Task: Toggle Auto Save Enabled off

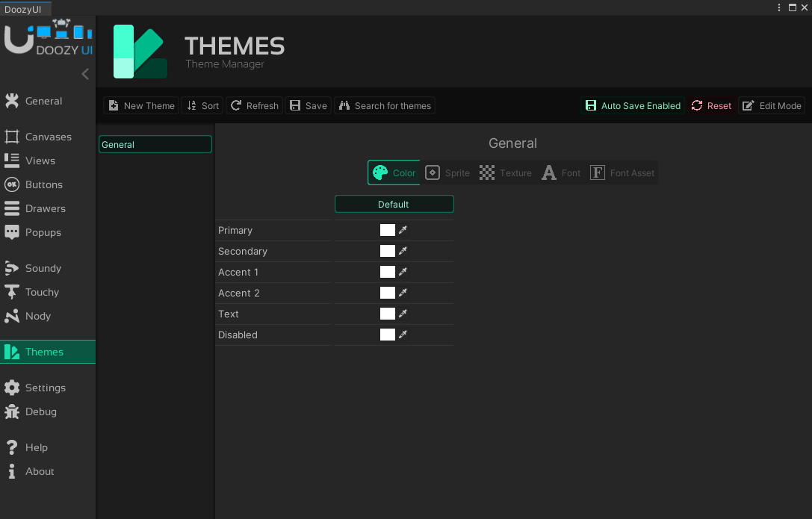Action: coord(632,105)
